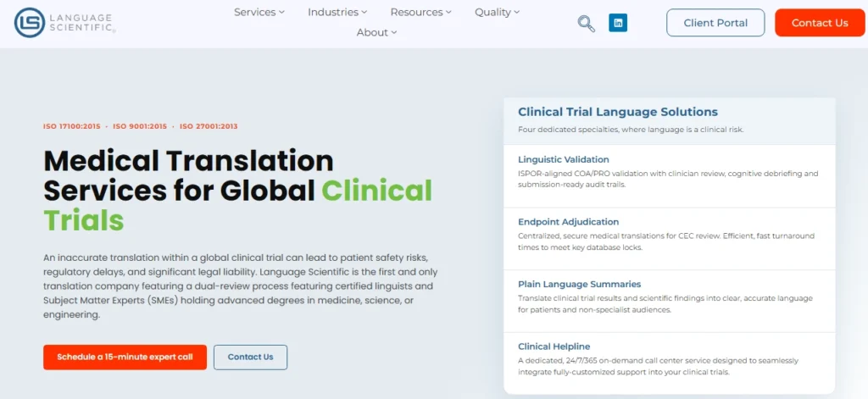
Task: Click the 'An inaccurate translation' intro paragraph
Action: tap(240, 286)
